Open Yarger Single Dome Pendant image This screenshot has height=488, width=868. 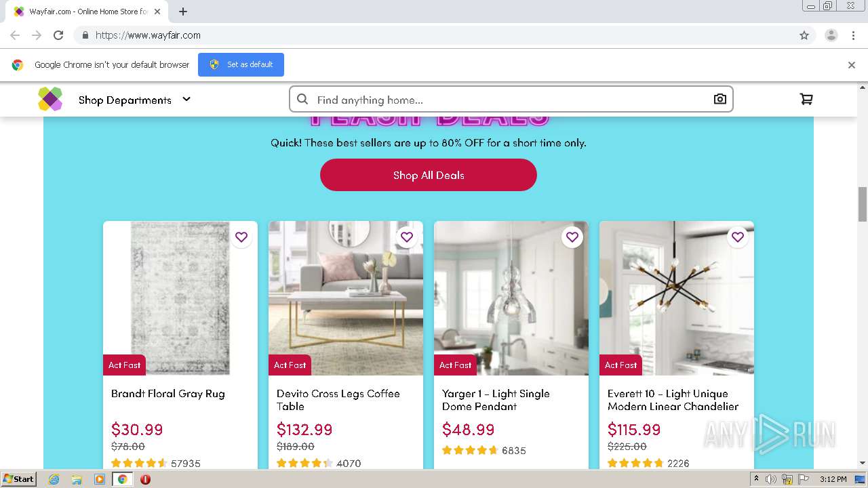coord(511,298)
